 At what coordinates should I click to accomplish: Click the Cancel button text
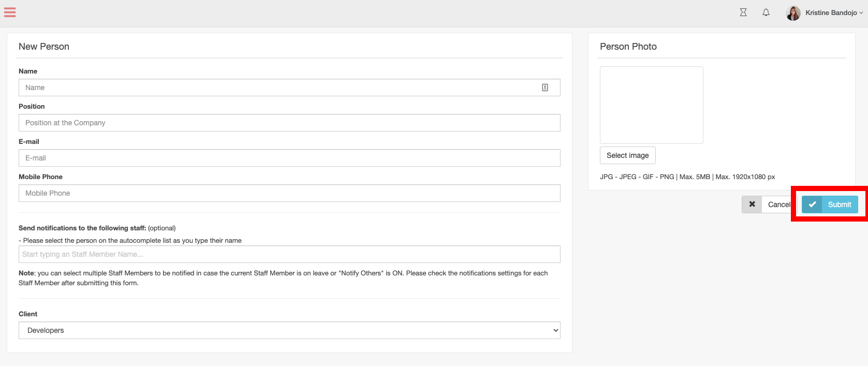pos(778,204)
